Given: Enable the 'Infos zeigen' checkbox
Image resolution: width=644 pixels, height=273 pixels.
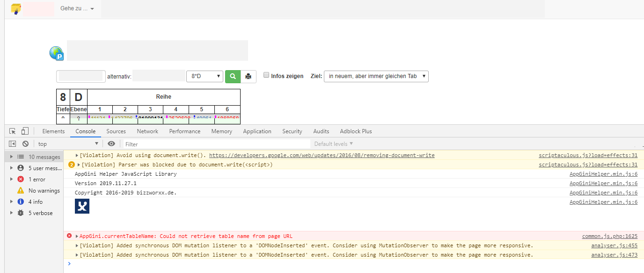Looking at the screenshot, I should (x=266, y=75).
